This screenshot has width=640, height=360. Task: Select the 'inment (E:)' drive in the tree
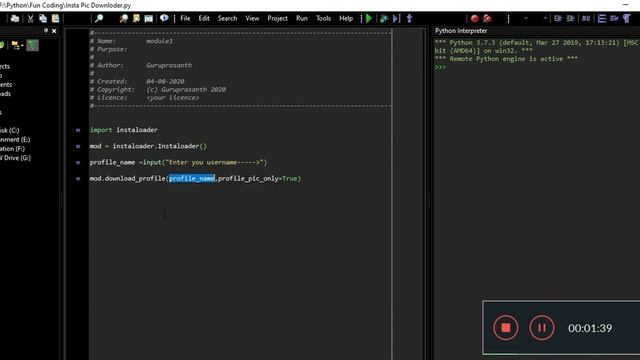(15, 140)
